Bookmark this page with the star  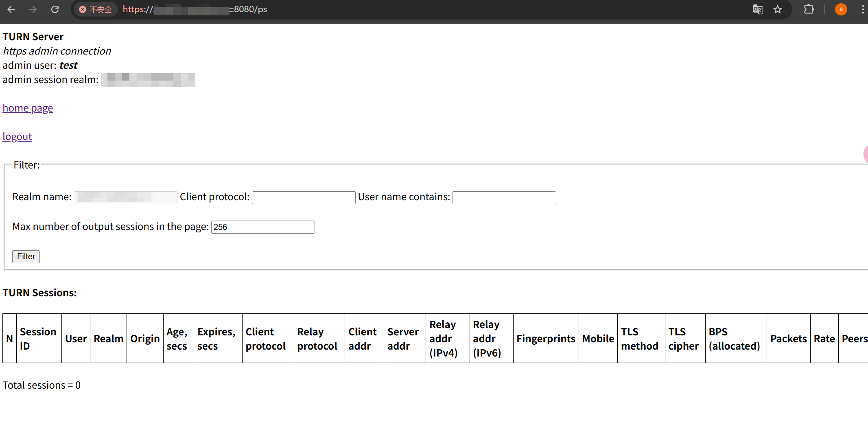pos(778,9)
